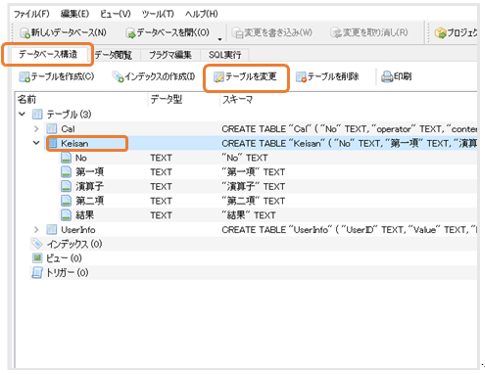Screen dimensions: 485x375
Task: Select the UserInfo table row name
Action: pyautogui.click(x=78, y=230)
